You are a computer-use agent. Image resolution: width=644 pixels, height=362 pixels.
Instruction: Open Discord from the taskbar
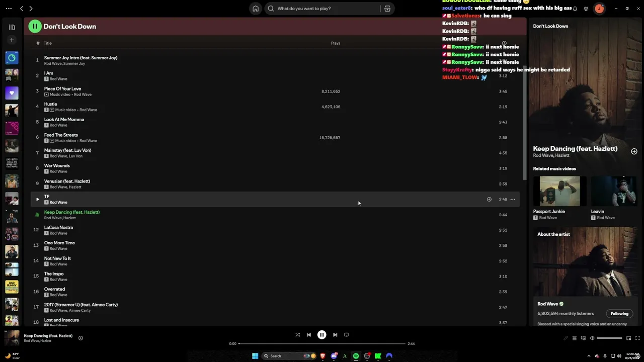[x=334, y=356]
